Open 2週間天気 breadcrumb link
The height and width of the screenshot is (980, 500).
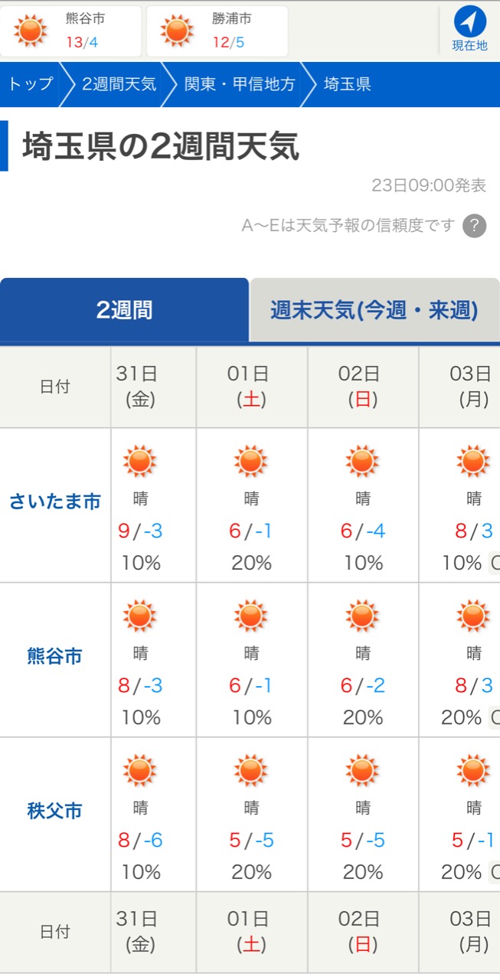(x=119, y=84)
